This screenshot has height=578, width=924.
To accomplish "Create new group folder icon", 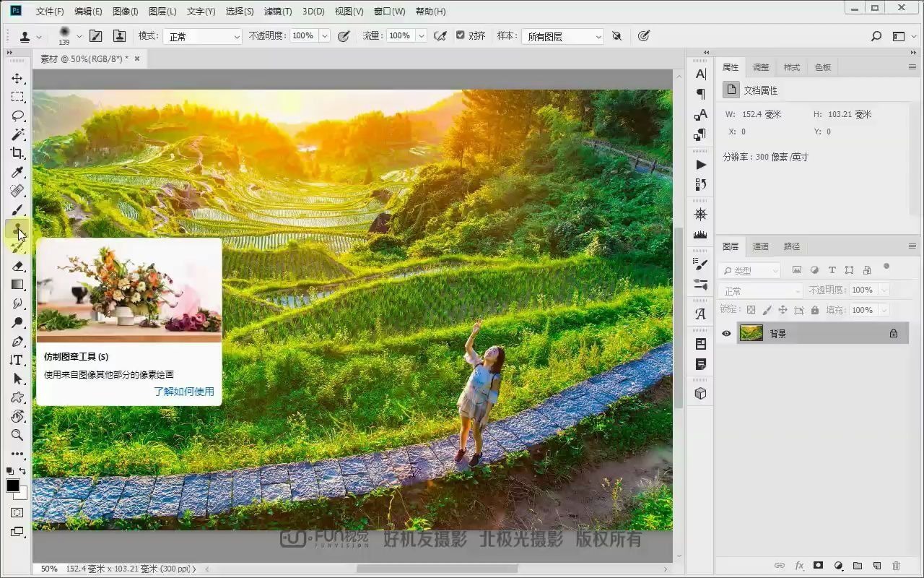I will (858, 566).
